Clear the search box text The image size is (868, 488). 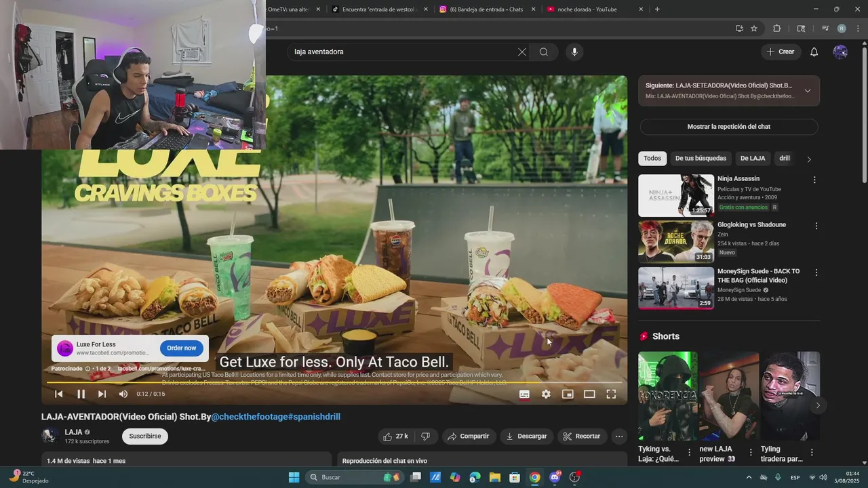(x=522, y=52)
